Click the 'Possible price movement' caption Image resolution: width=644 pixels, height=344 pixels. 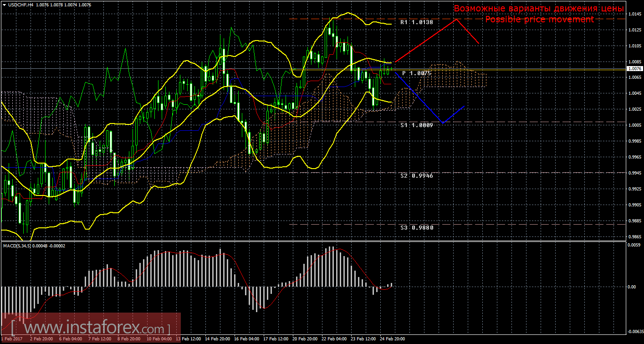coord(539,20)
